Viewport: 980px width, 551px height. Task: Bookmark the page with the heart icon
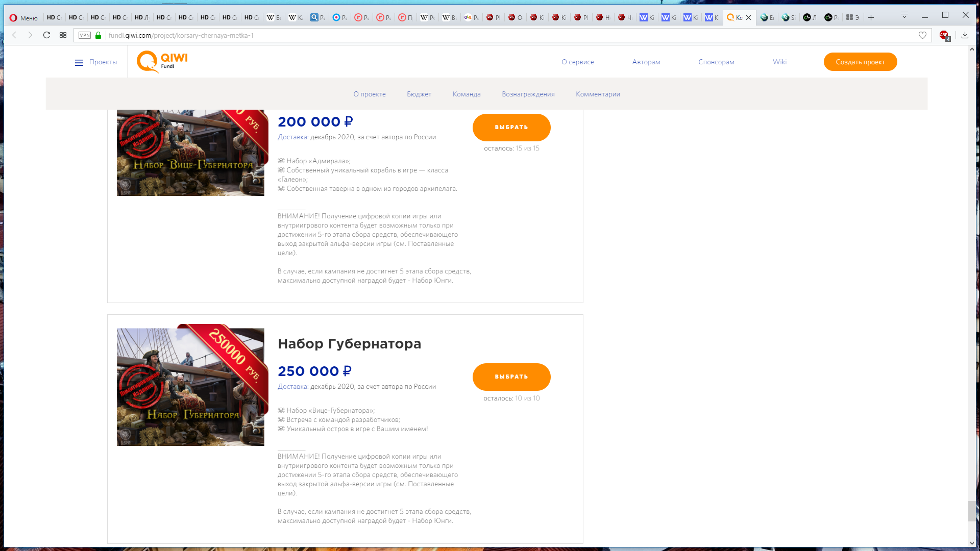[x=922, y=35]
